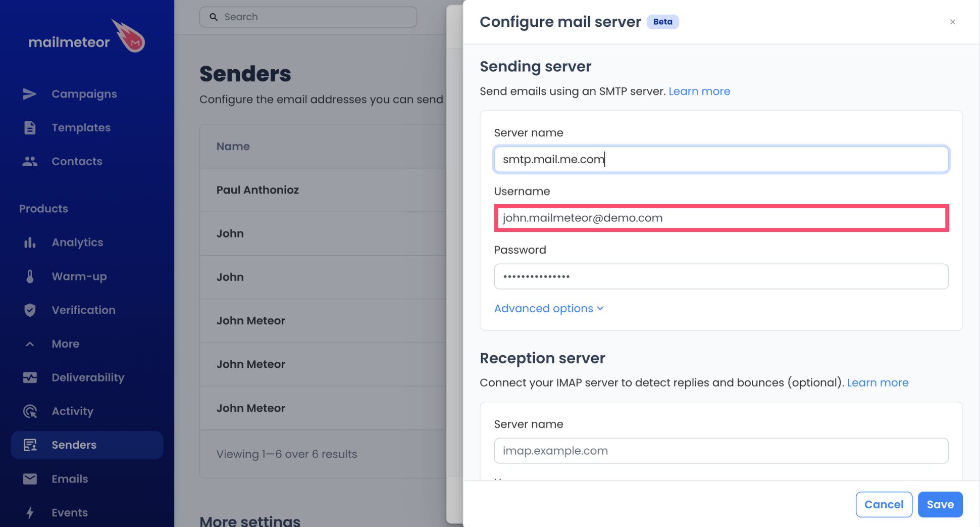Click Viewing 1—6 over 6 results
Image resolution: width=980 pixels, height=527 pixels.
(x=286, y=454)
